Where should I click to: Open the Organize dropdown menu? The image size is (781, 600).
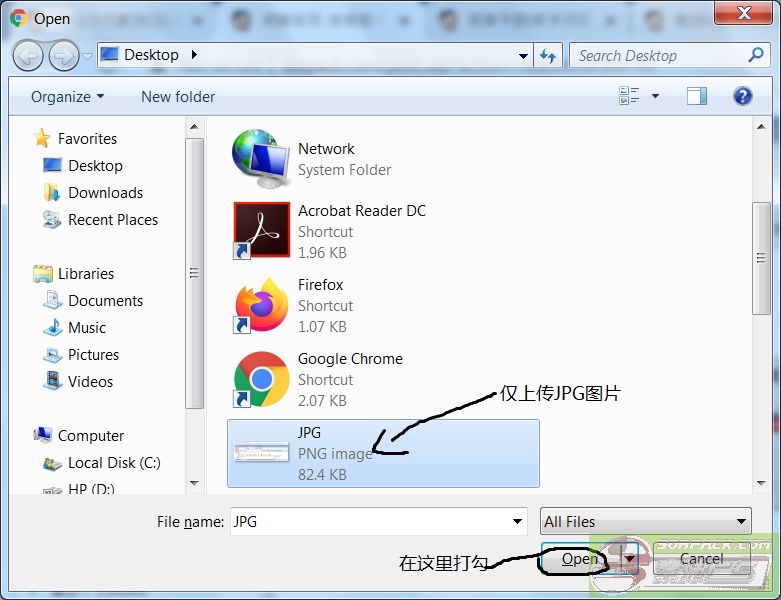click(x=67, y=97)
